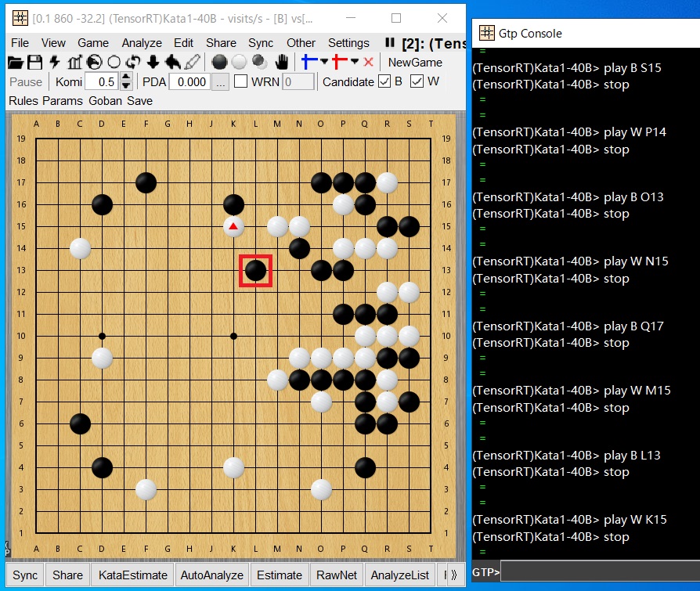Click the empty circle outline toolbar icon

click(x=114, y=62)
